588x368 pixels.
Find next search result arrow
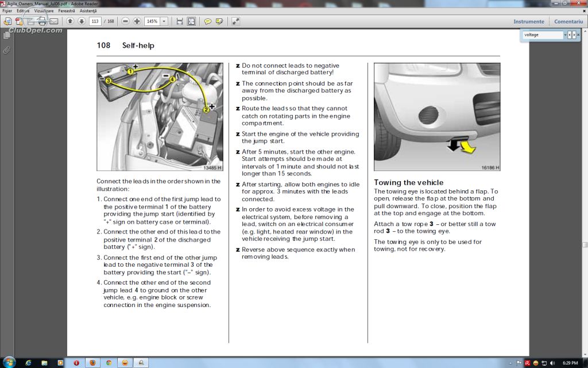point(574,34)
